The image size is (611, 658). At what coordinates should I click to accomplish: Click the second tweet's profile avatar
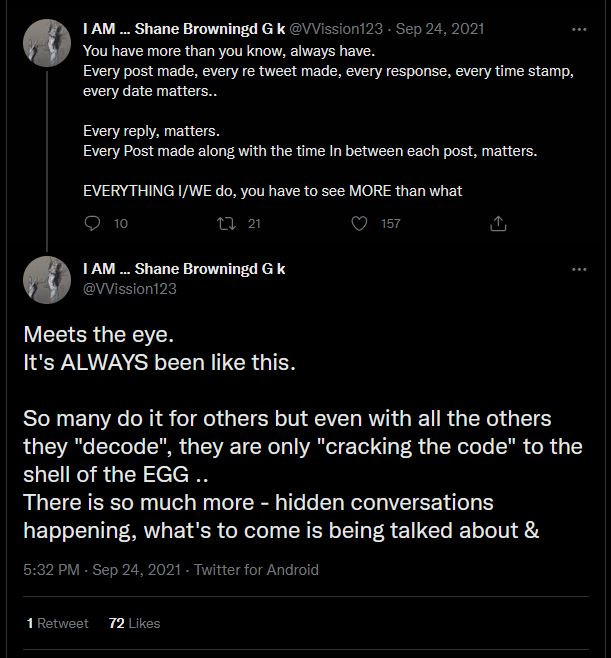click(46, 280)
